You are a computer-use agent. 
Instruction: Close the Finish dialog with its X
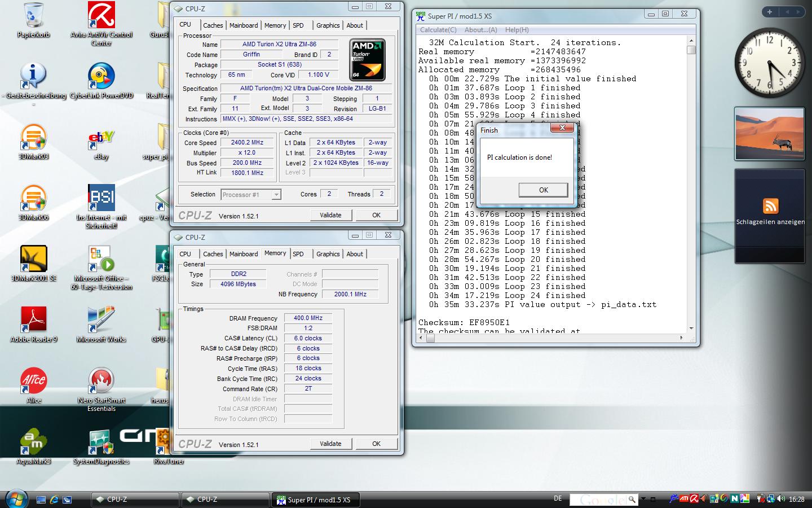(562, 128)
